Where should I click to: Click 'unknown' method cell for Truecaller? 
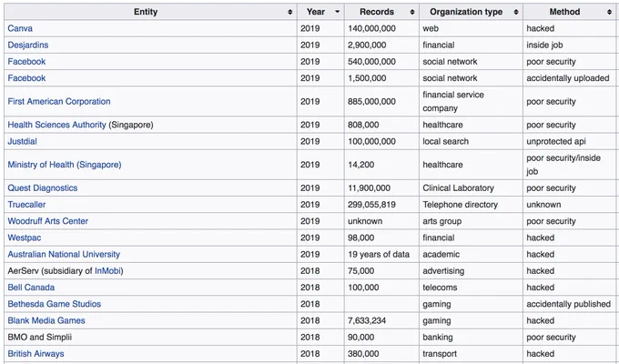pyautogui.click(x=570, y=205)
